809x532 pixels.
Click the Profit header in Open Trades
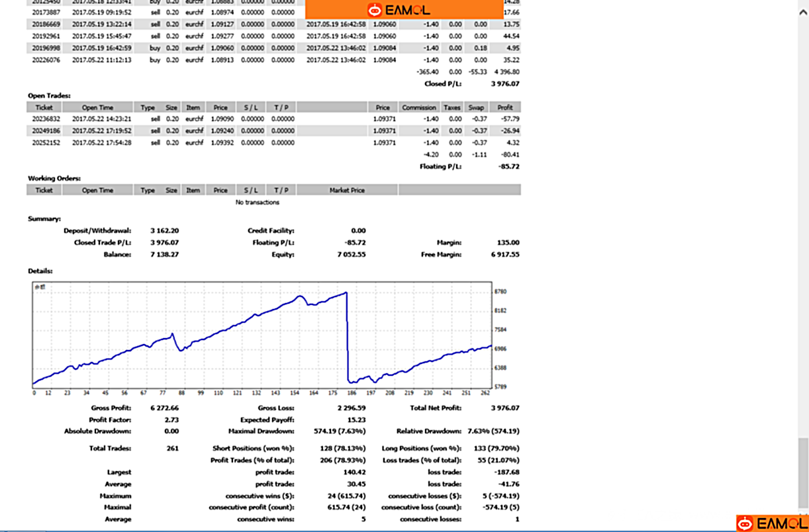(x=504, y=107)
